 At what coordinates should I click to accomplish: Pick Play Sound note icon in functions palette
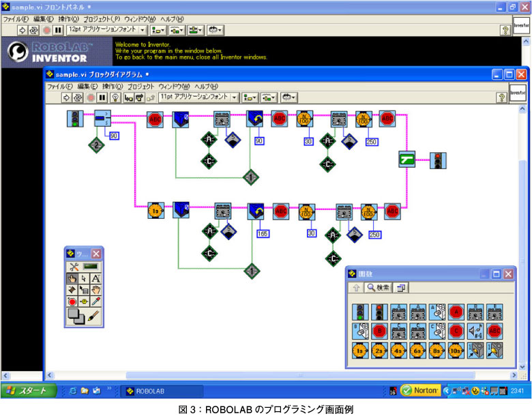475,331
